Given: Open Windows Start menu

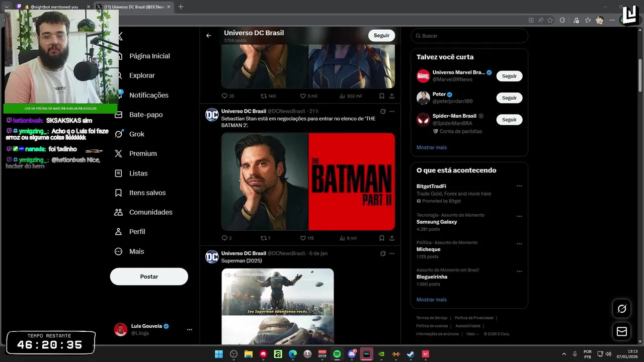Looking at the screenshot, I should [219, 354].
